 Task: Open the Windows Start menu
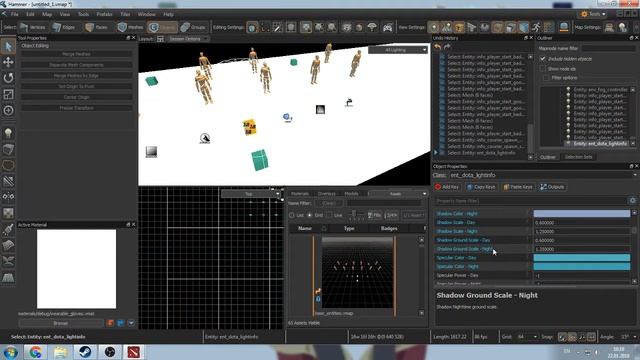pos(11,352)
